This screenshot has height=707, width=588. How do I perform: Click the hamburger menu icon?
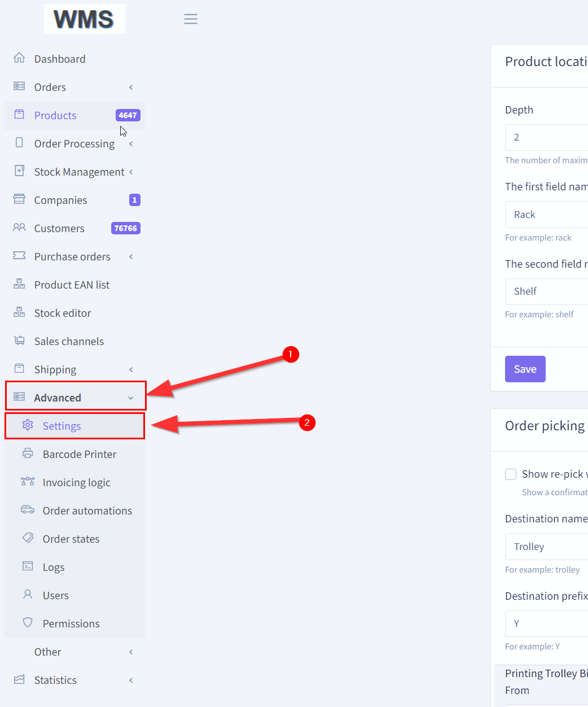click(x=191, y=19)
